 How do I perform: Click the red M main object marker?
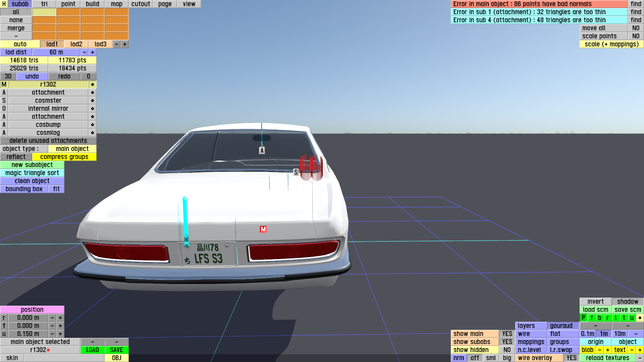pyautogui.click(x=263, y=229)
